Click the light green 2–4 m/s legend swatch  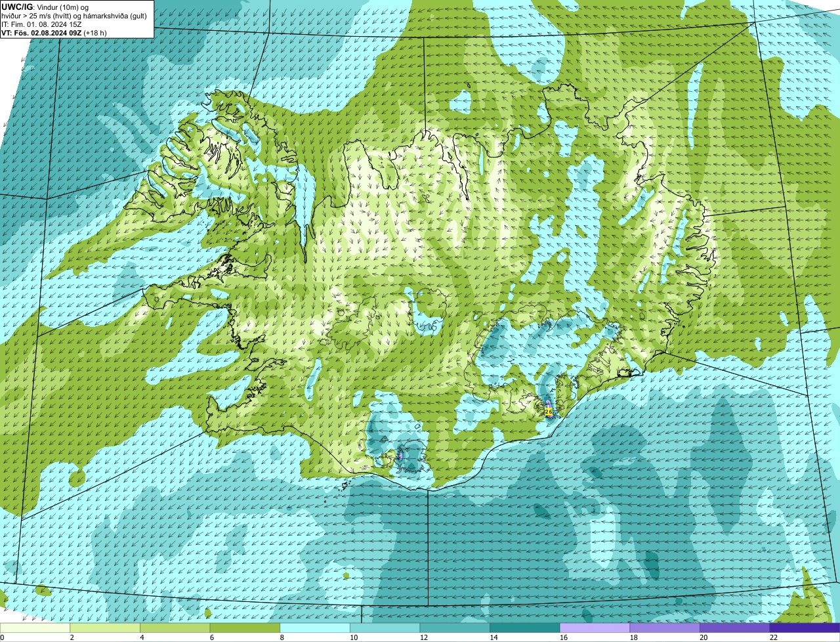coord(105,628)
